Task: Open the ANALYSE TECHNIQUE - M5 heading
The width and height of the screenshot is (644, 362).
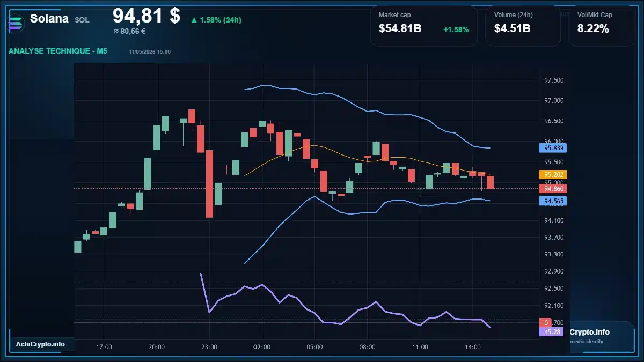Action: (58, 51)
